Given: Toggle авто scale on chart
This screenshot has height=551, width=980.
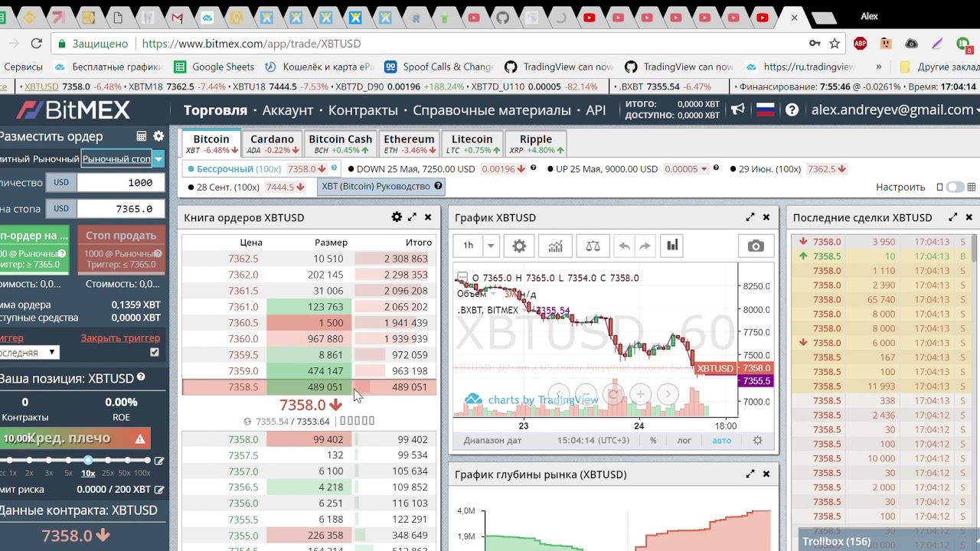Looking at the screenshot, I should pos(721,440).
